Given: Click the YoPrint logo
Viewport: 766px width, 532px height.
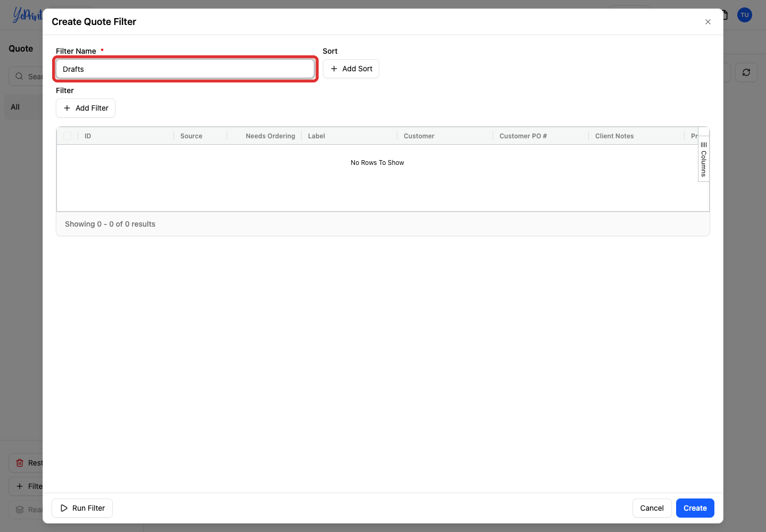Looking at the screenshot, I should [x=27, y=15].
